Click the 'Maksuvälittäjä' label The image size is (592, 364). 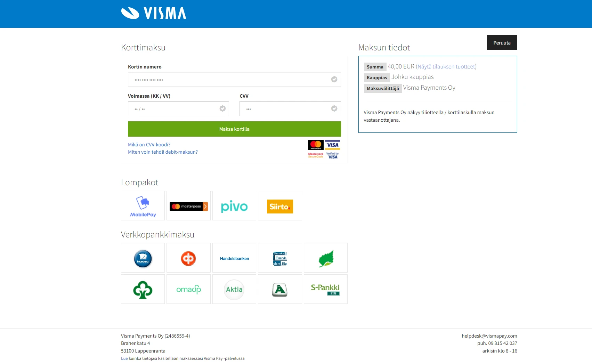(x=383, y=88)
